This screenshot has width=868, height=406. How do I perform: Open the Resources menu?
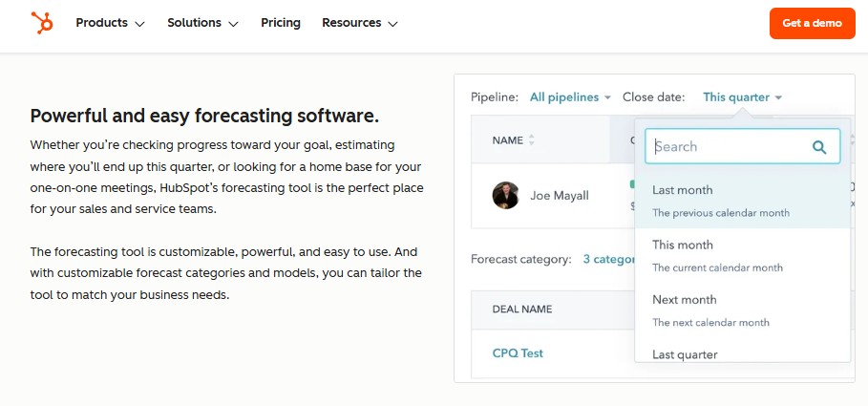click(360, 23)
